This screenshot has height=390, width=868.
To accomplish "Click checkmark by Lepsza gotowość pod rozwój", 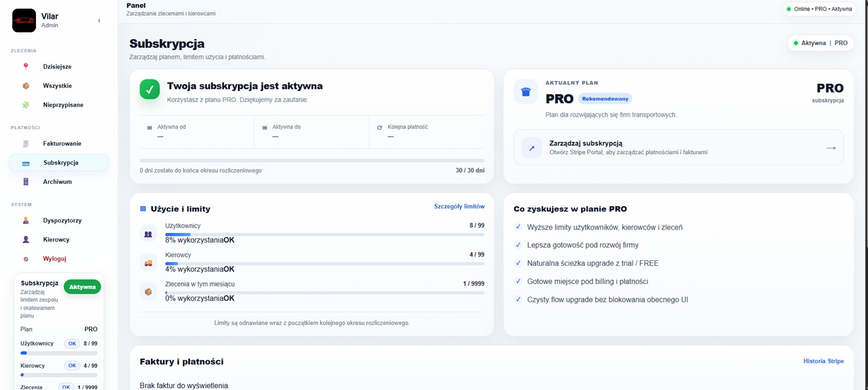I will [x=518, y=245].
